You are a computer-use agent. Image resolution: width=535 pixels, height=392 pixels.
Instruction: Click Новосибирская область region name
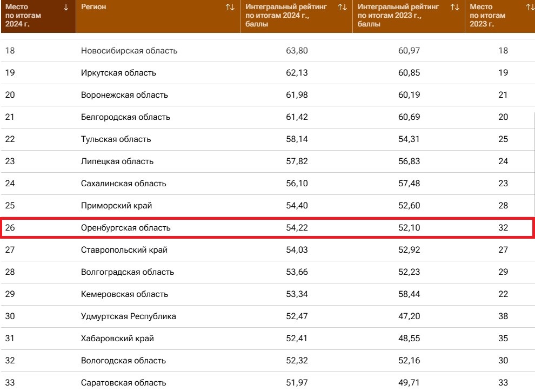point(129,51)
